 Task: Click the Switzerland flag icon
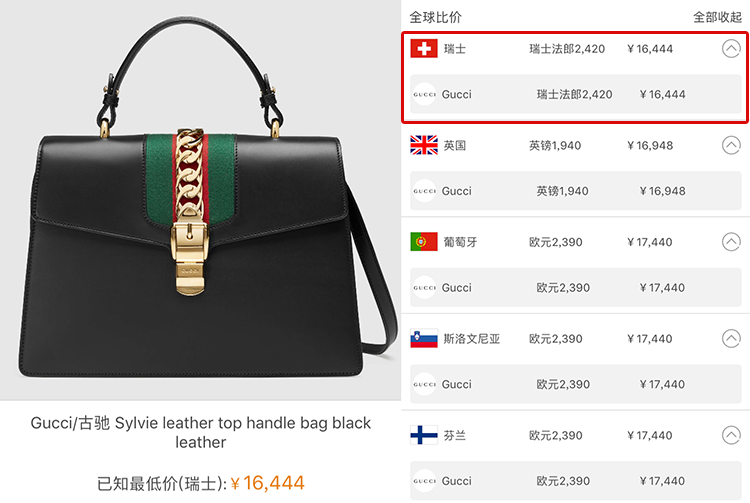coord(424,48)
